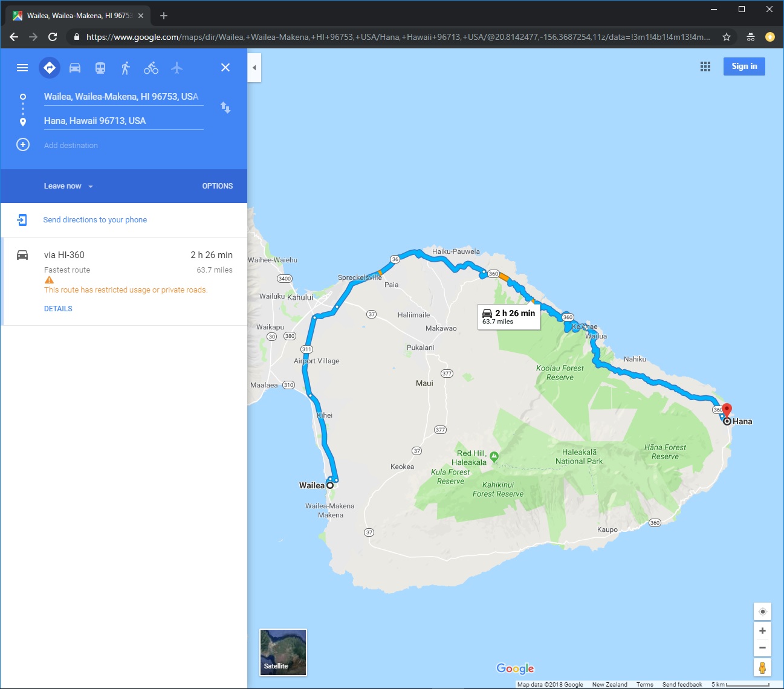Image resolution: width=784 pixels, height=689 pixels.
Task: Click the send-to-phone icon
Action: (x=22, y=220)
